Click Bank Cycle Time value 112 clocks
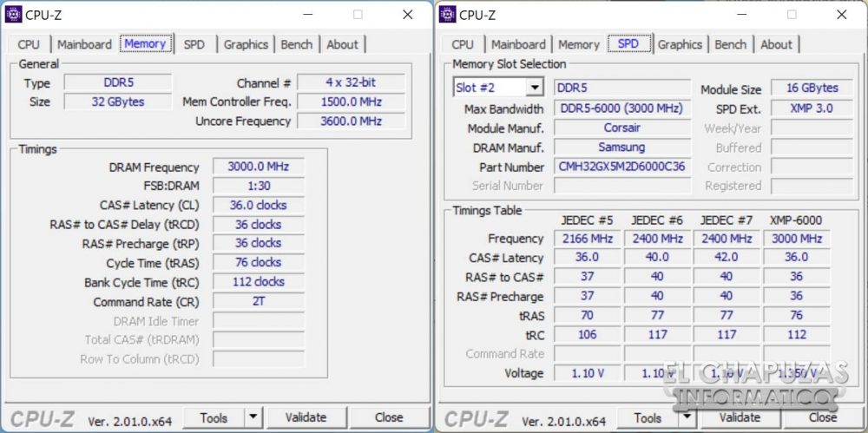Screen dimensions: 868x433 pyautogui.click(x=259, y=282)
